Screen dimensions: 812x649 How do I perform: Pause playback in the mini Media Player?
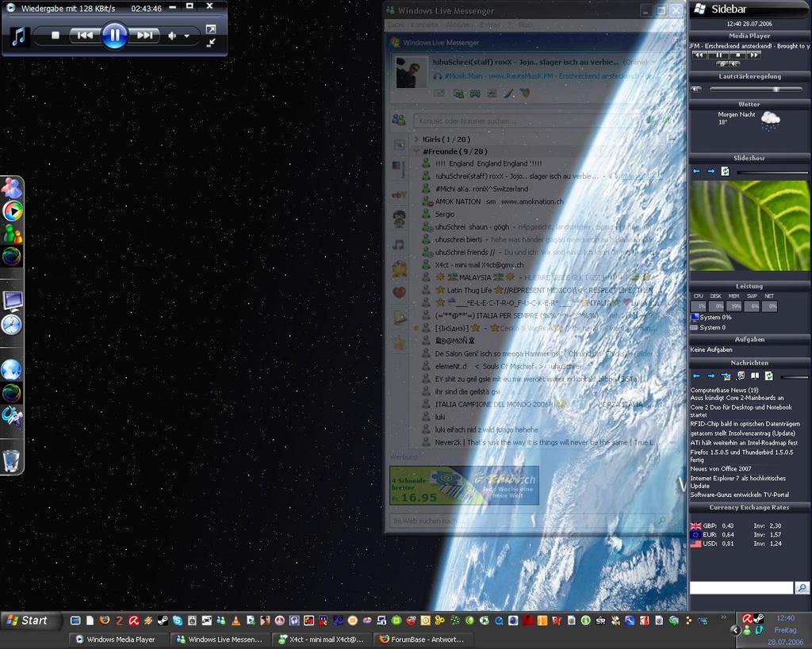[114, 35]
